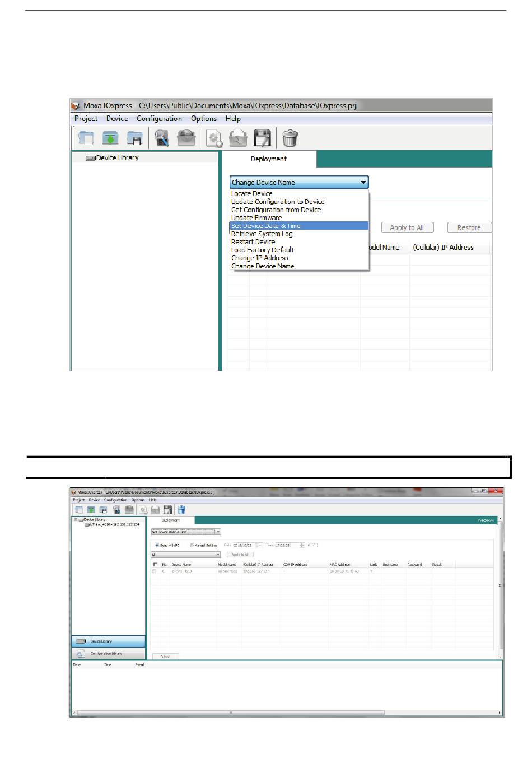Image resolution: width=532 pixels, height=777 pixels.
Task: Click Apply to All beside the Restore button
Action: 407,228
